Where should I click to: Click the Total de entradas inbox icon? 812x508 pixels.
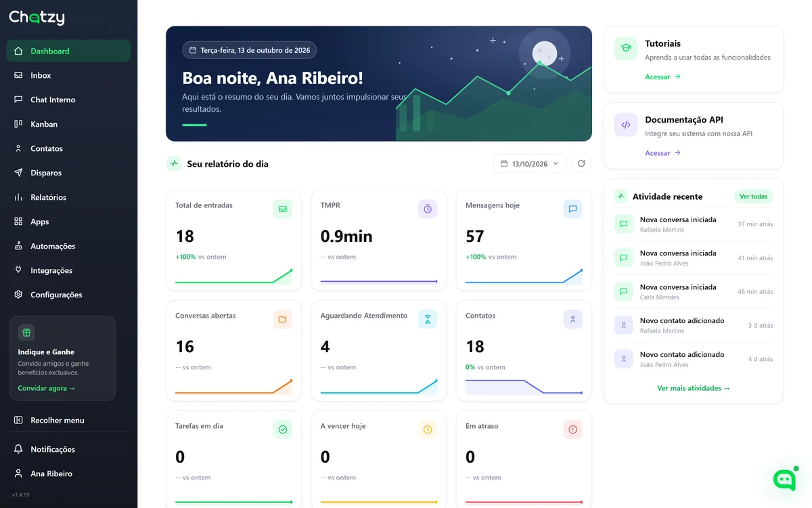point(283,209)
